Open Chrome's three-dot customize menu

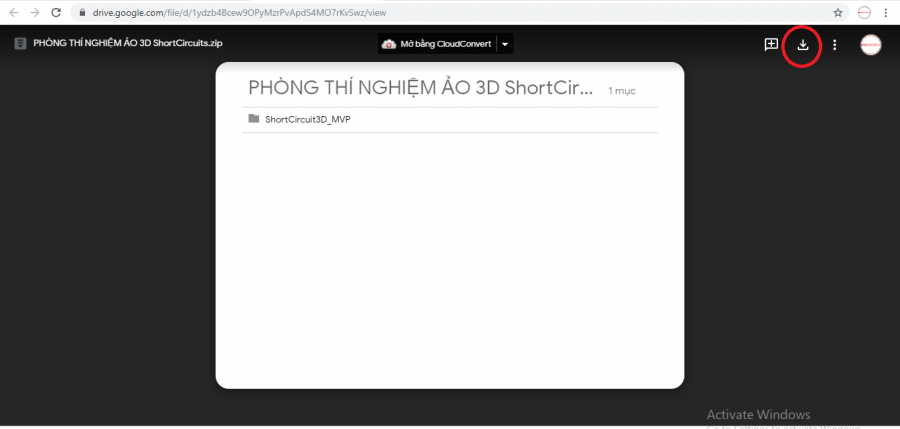click(x=887, y=13)
